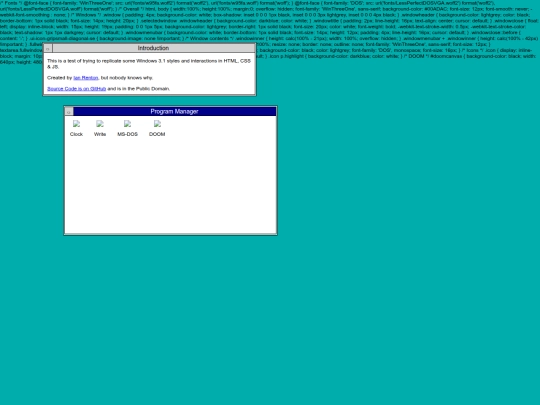Open the DOOM program icon
The height and width of the screenshot is (405, 540).
pyautogui.click(x=157, y=124)
